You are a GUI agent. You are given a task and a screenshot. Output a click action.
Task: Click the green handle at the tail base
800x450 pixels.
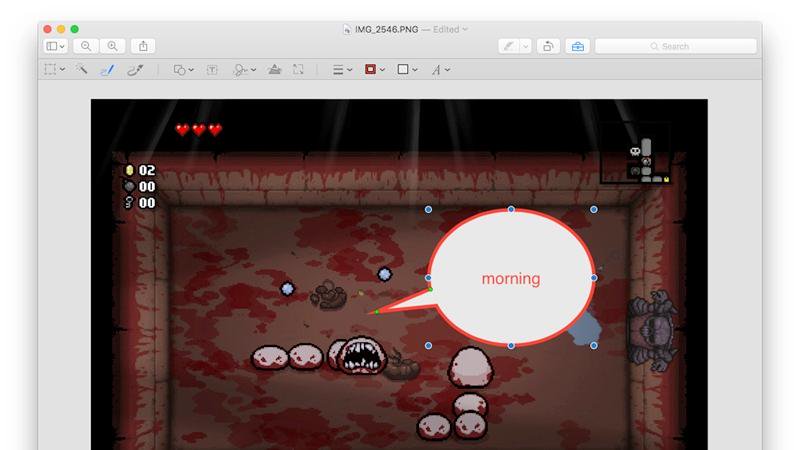(431, 289)
